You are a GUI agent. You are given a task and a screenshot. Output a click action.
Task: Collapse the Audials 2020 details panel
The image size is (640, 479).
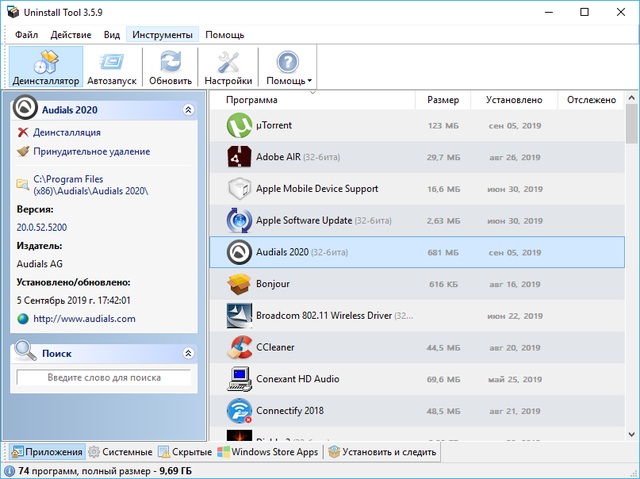pos(188,110)
